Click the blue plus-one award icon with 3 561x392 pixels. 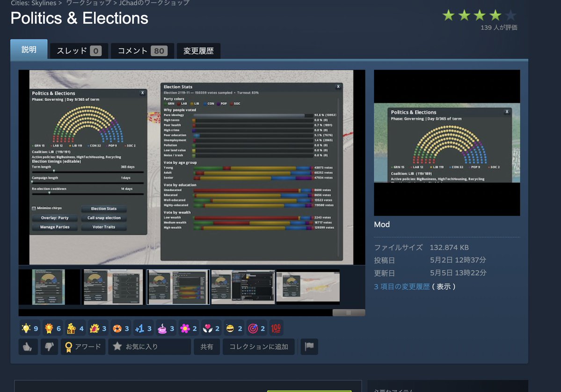pos(143,328)
